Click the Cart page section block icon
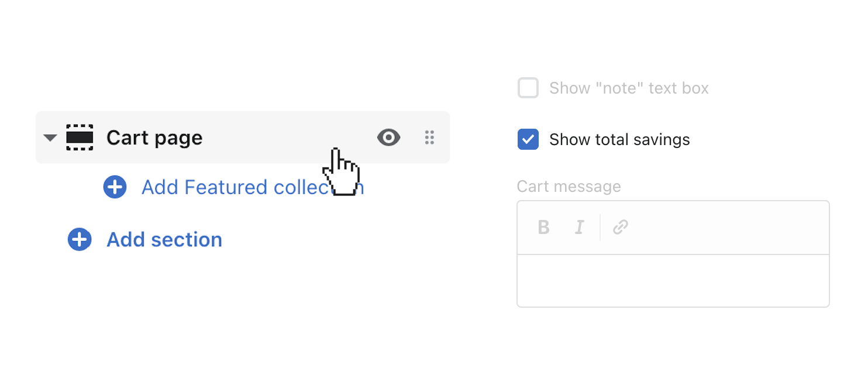 point(80,137)
